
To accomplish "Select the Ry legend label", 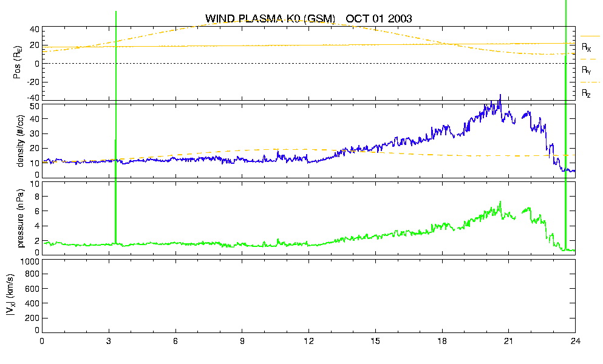I will (586, 70).
